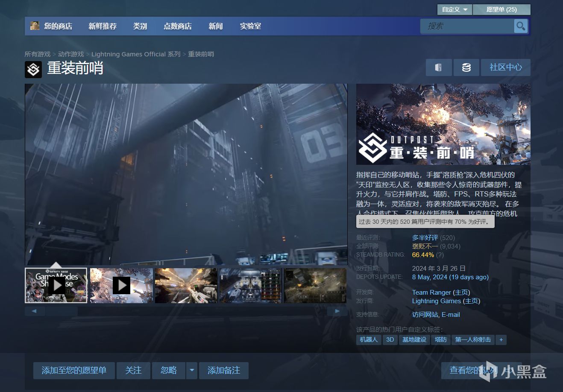Screen dimensions: 563x392
Task: Play the second trailer video thumbnail
Action: pyautogui.click(x=121, y=285)
